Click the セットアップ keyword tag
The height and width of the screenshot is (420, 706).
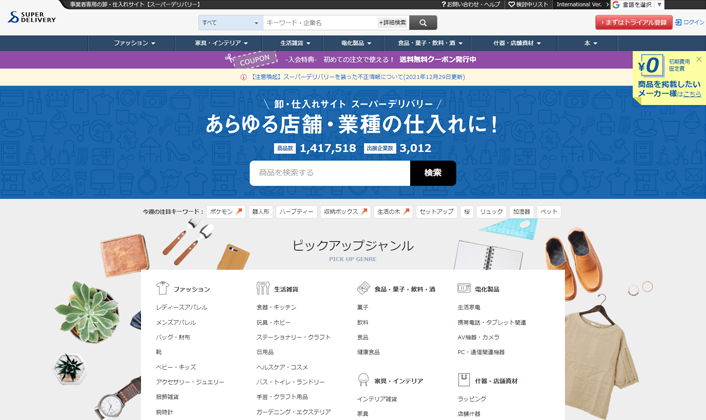click(436, 212)
